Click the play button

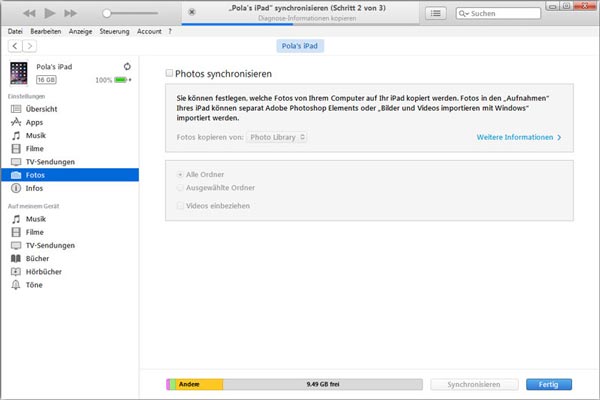point(49,13)
